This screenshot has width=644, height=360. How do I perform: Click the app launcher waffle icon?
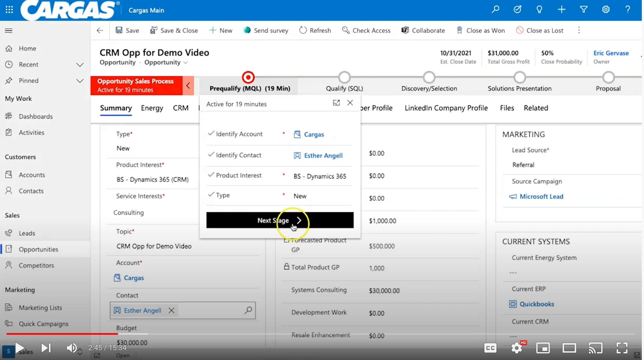pyautogui.click(x=9, y=10)
